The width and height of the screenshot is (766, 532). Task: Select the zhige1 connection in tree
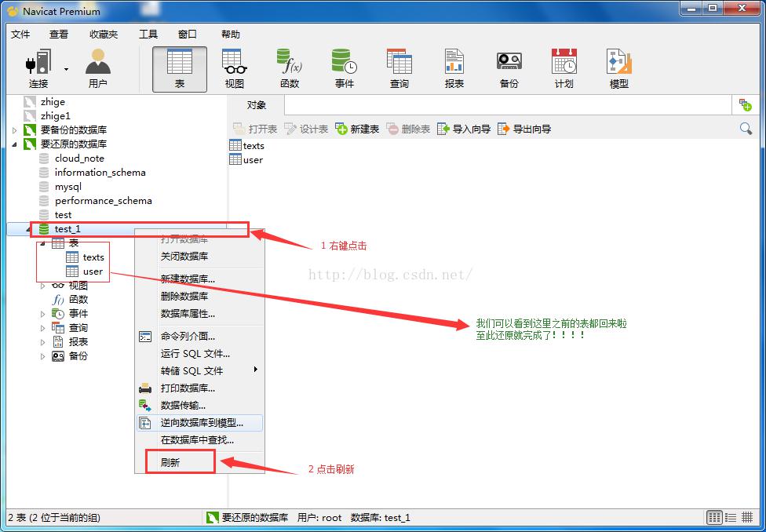click(55, 116)
